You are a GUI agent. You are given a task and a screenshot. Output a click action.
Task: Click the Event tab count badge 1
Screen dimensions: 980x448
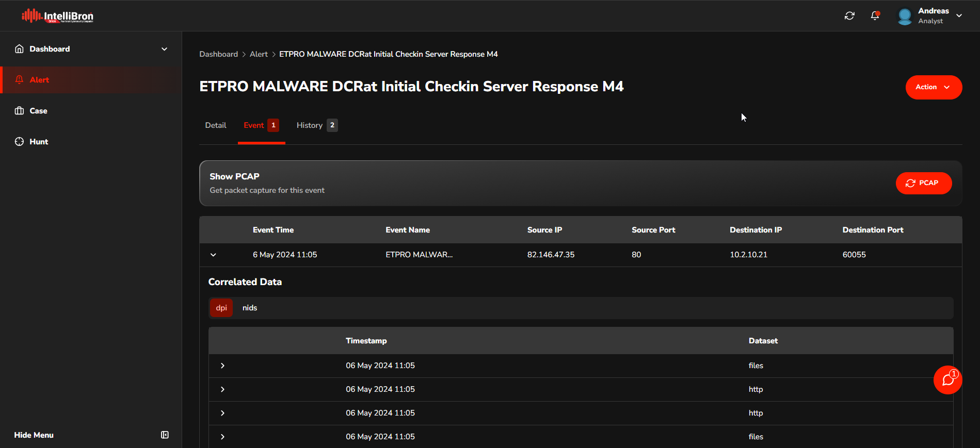click(273, 125)
